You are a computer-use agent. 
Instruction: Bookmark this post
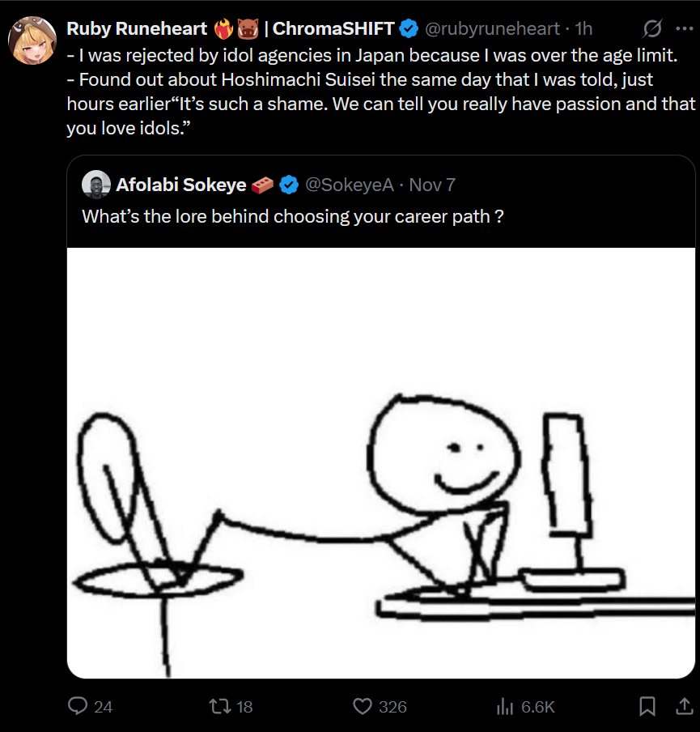pos(647,706)
